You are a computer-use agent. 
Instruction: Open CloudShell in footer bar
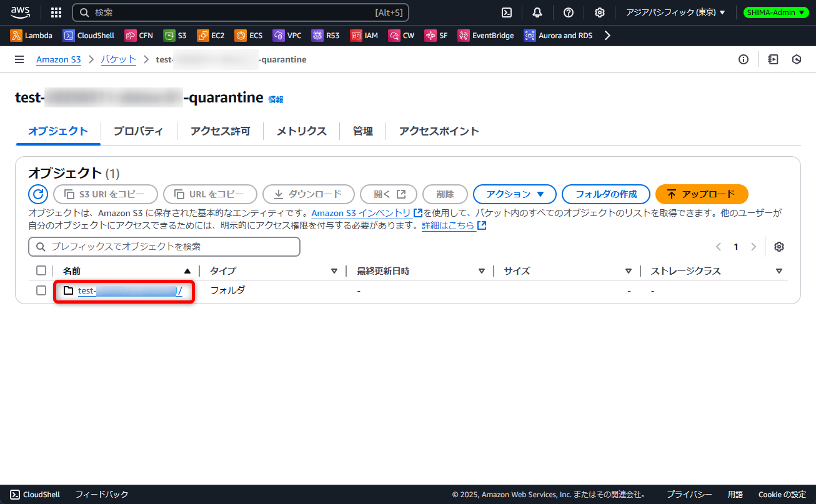tap(36, 495)
